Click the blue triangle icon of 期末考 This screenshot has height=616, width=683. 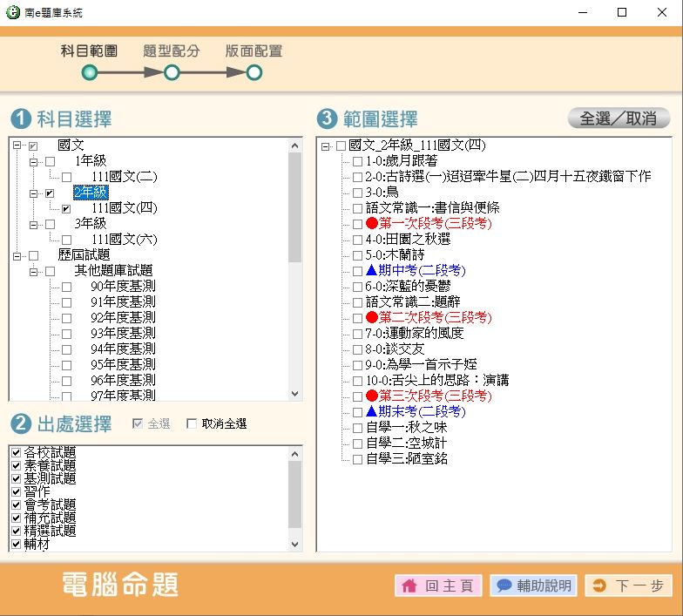pos(371,411)
